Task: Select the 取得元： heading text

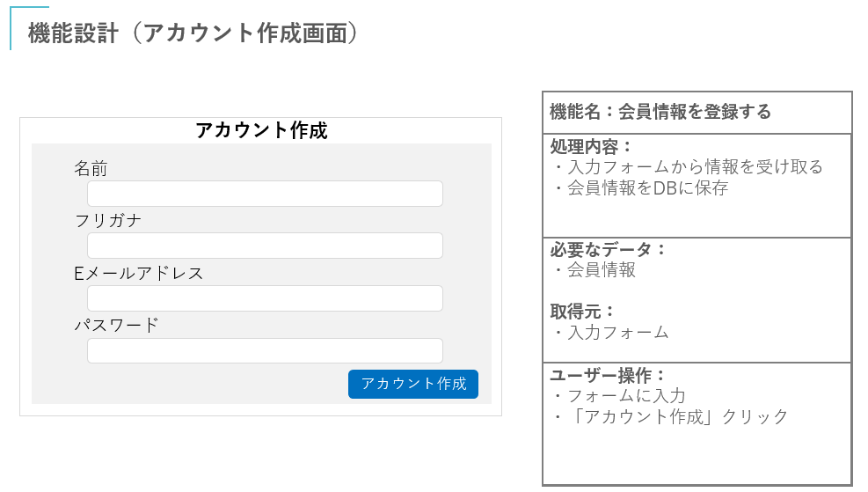Action: tap(582, 312)
